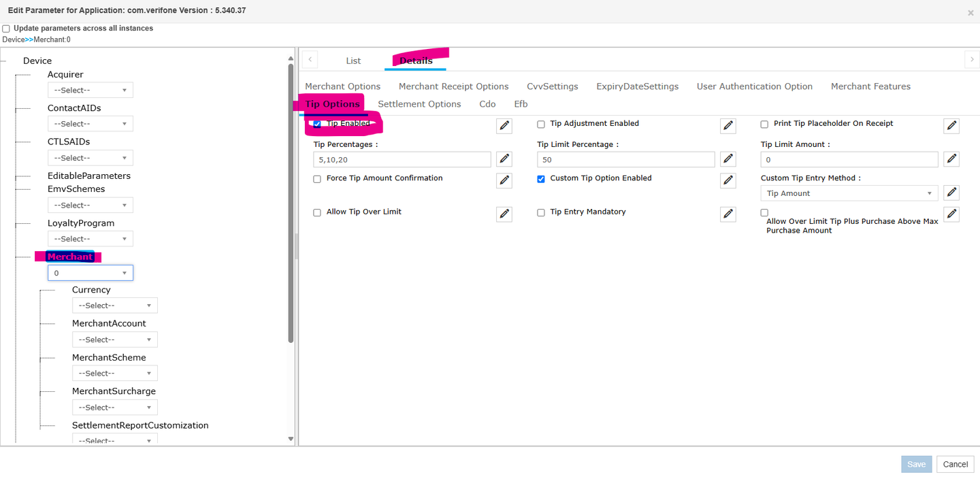Click the edit pencil for Tip Enabled
Image resolution: width=980 pixels, height=479 pixels.
504,125
